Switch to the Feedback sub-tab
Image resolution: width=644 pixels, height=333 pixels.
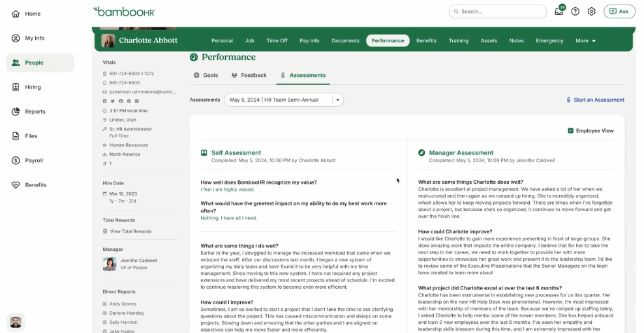tap(249, 76)
